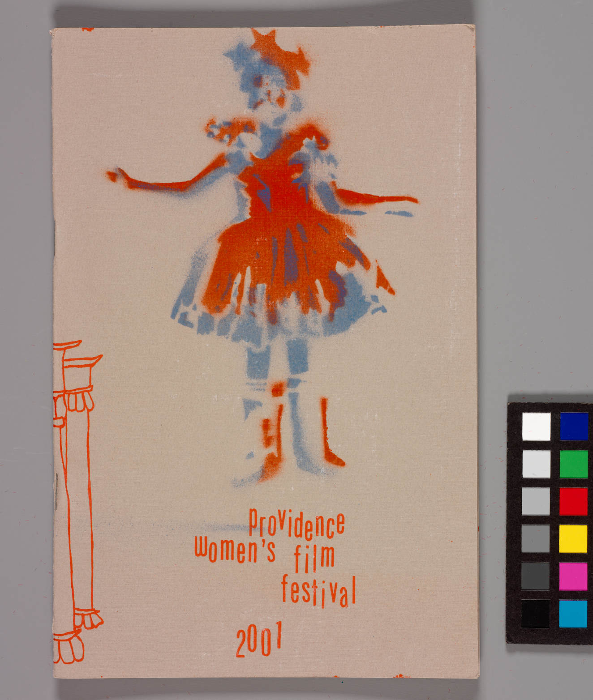Click the orange outlined column drawing

[78, 501]
